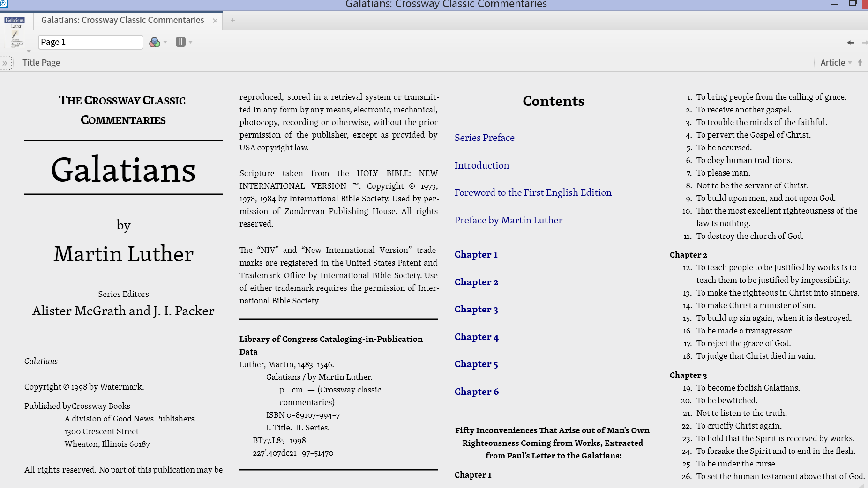Click 'To pervert the Gospel of Christ.'
This screenshot has width=868, height=488.
click(x=753, y=135)
